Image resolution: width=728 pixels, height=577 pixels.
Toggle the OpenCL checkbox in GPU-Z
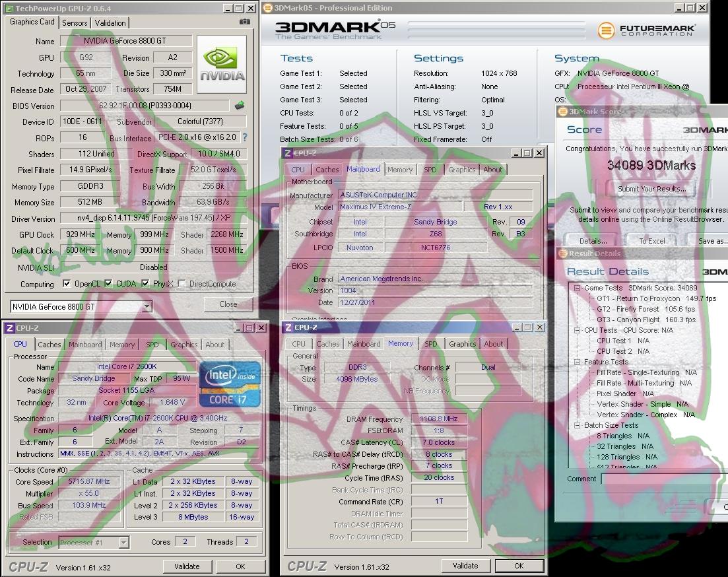click(67, 283)
